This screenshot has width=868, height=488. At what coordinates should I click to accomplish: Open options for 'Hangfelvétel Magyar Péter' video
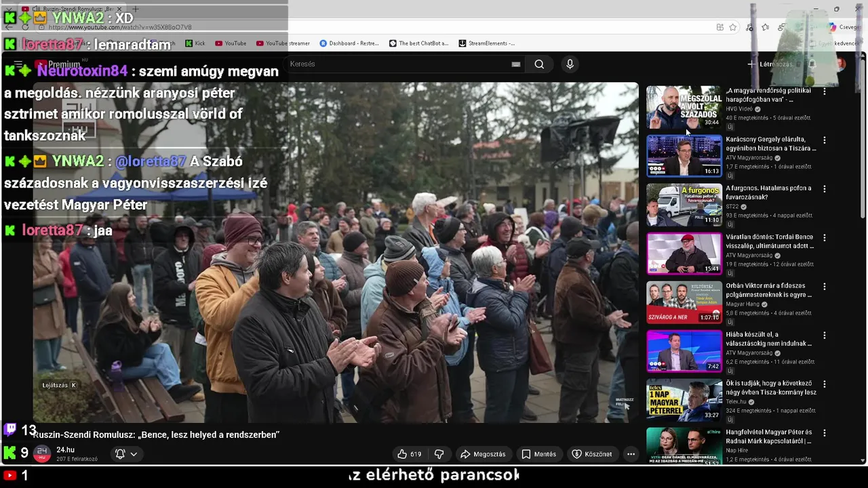pyautogui.click(x=825, y=433)
